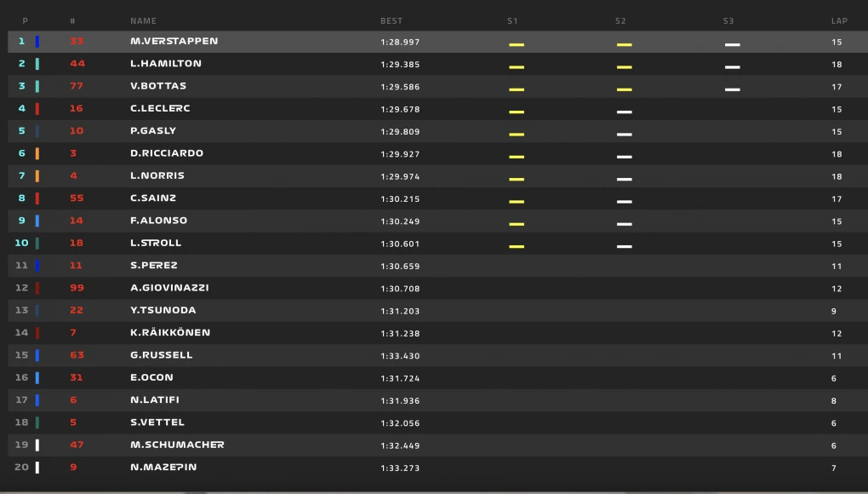
Task: Click the LAP column header
Action: coord(839,21)
